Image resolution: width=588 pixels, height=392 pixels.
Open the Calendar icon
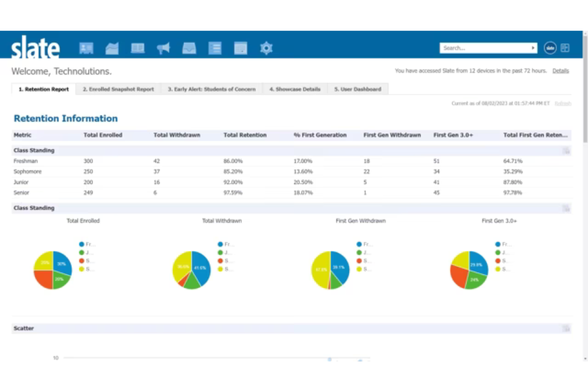pyautogui.click(x=240, y=48)
